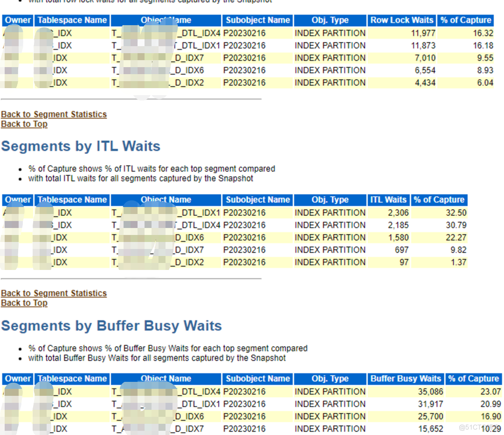Click percent of capture value 16.18
The width and height of the screenshot is (504, 435).
(483, 46)
